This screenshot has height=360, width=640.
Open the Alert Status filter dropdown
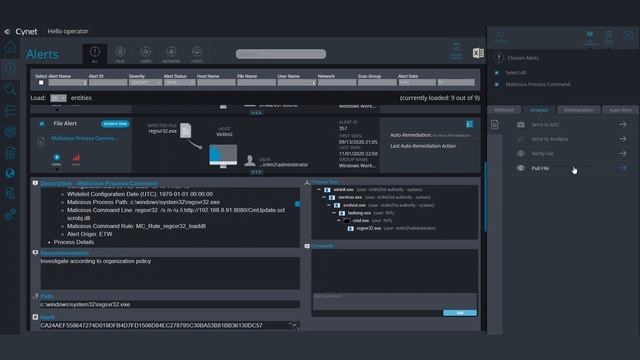(180, 82)
